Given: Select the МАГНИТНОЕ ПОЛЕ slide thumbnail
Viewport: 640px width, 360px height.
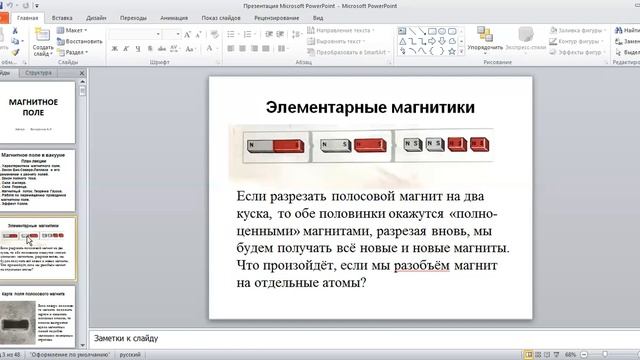Looking at the screenshot, I should coord(37,112).
